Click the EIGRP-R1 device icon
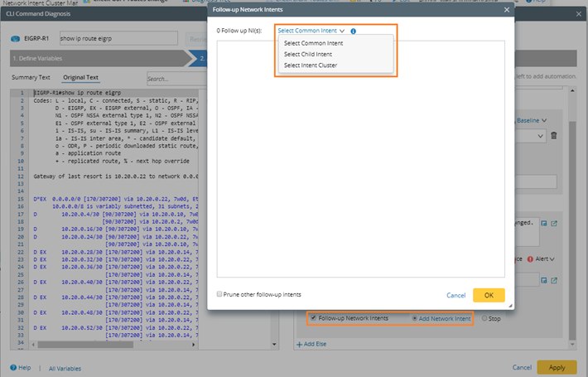588x377 pixels. pyautogui.click(x=16, y=39)
